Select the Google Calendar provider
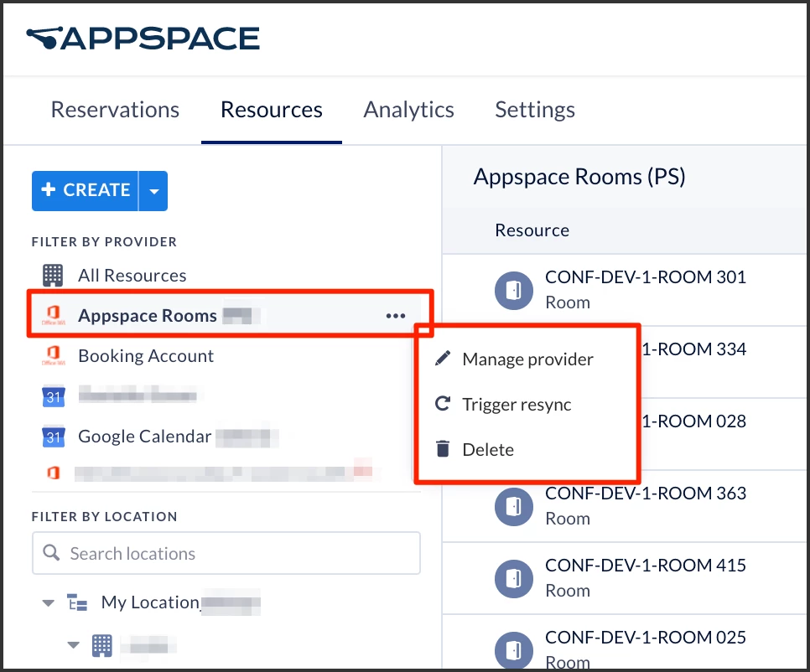The height and width of the screenshot is (672, 810). coord(144,437)
